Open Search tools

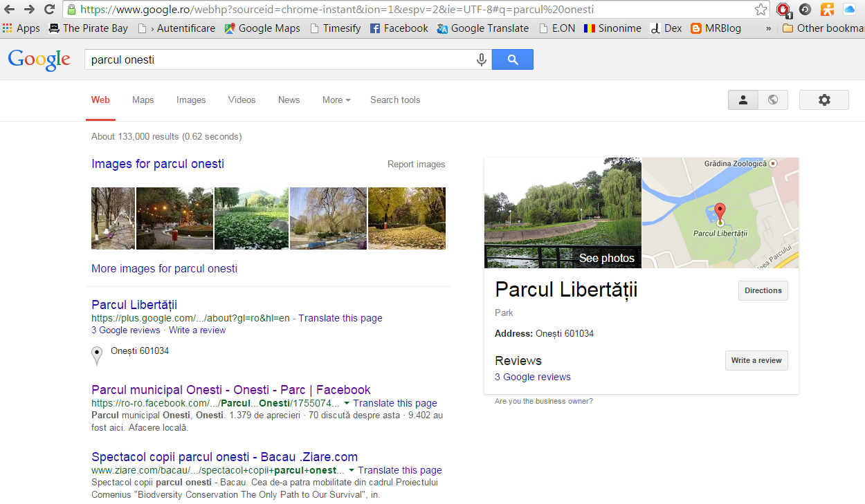tap(395, 100)
